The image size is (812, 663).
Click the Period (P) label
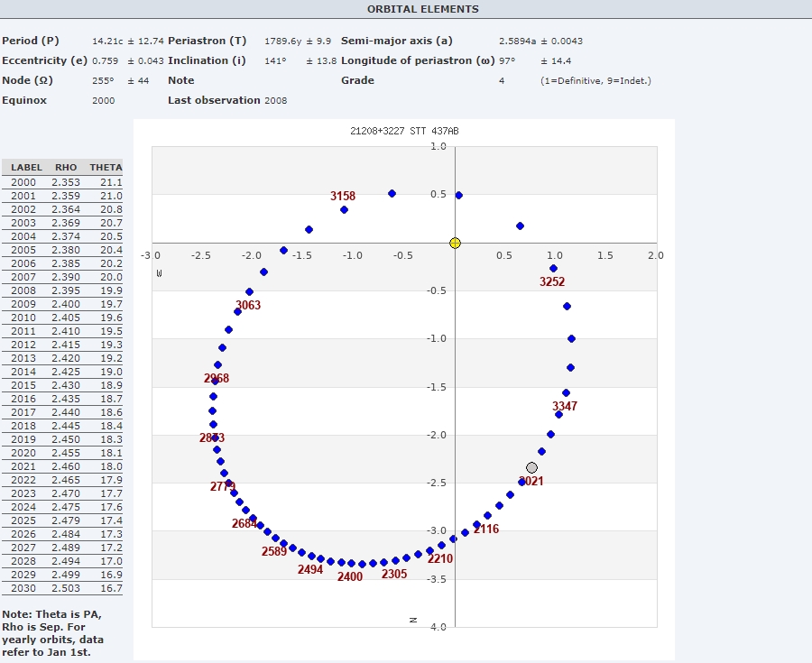[31, 41]
